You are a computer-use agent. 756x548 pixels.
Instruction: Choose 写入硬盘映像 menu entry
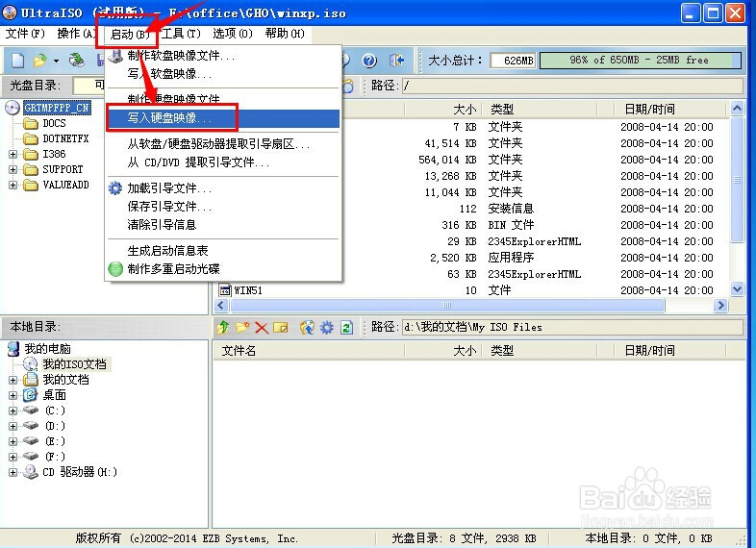223,117
